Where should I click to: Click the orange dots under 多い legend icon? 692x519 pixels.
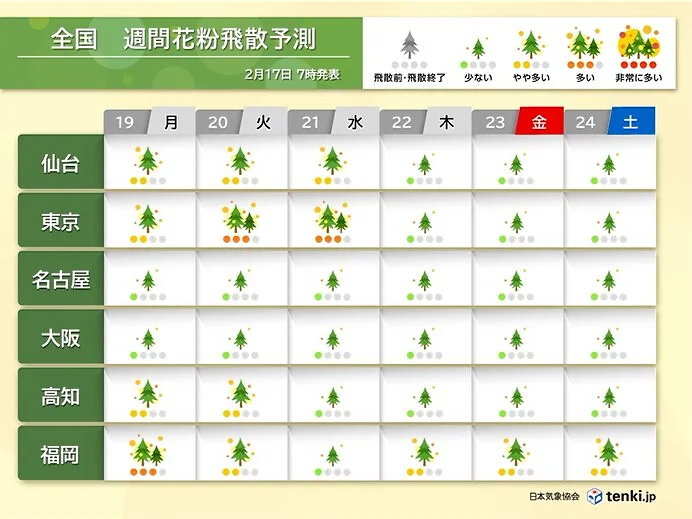click(580, 65)
